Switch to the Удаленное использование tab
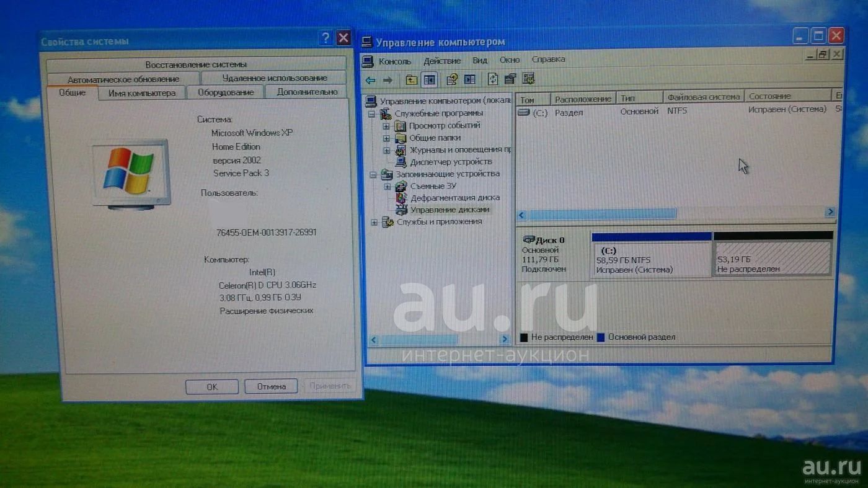 click(275, 78)
